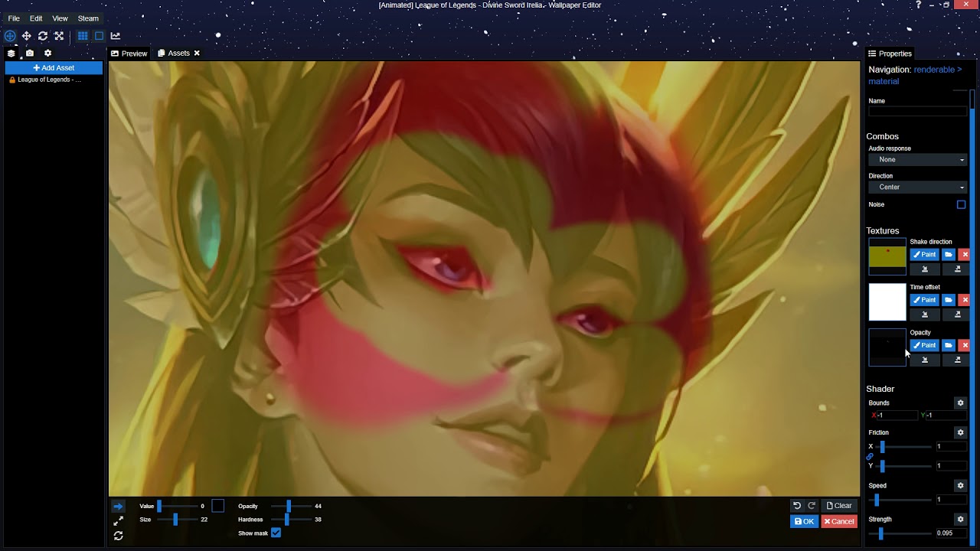Viewport: 980px width, 551px height.
Task: Open the Bounds gear options
Action: (x=960, y=403)
